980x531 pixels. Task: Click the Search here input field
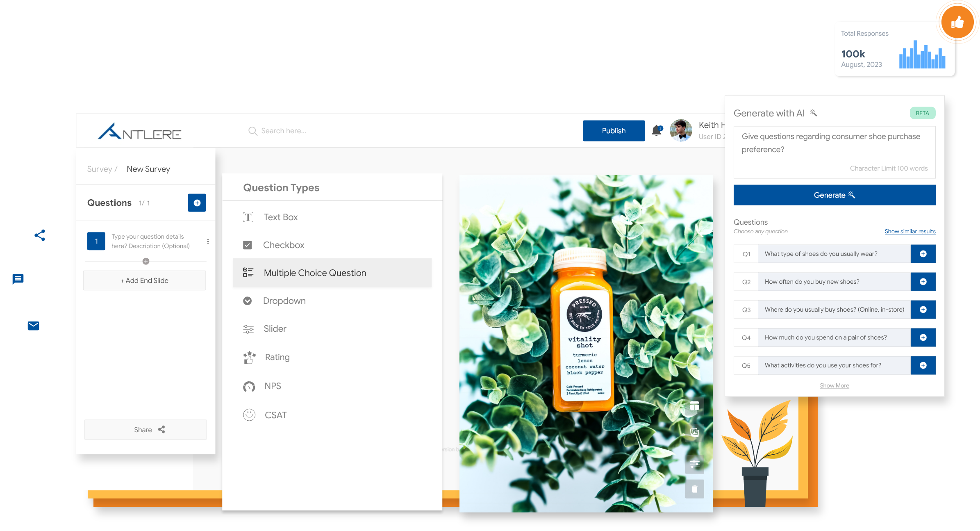pyautogui.click(x=337, y=131)
